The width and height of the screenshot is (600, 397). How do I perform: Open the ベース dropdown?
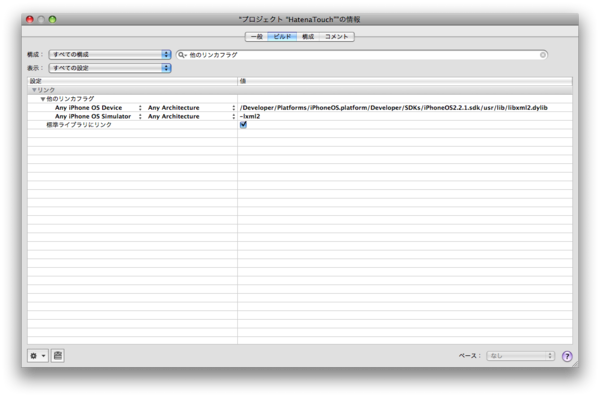click(x=520, y=356)
